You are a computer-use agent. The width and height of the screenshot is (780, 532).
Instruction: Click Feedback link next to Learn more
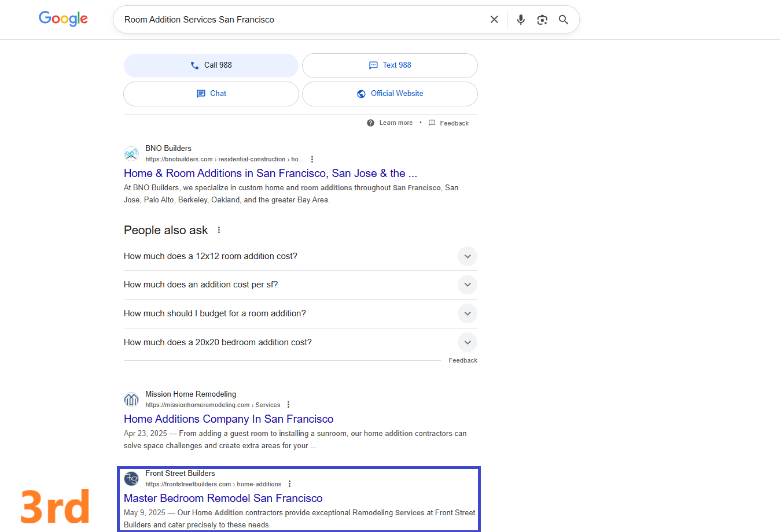tap(448, 123)
